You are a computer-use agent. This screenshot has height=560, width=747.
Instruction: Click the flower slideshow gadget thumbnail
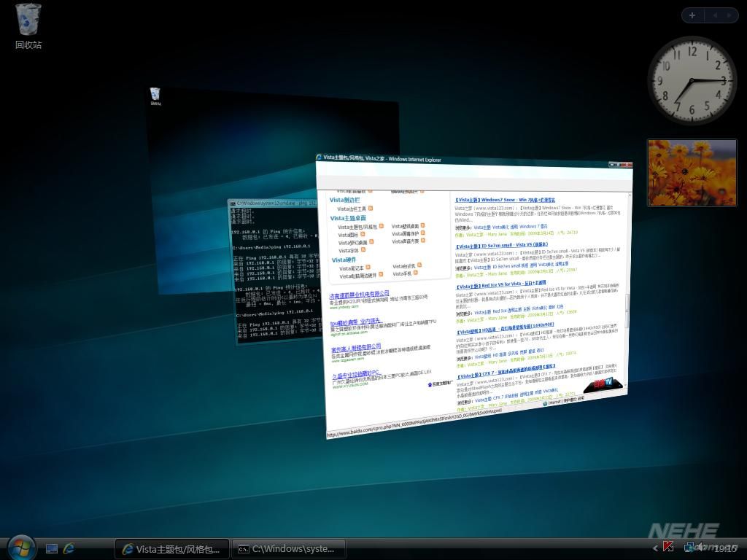[692, 172]
